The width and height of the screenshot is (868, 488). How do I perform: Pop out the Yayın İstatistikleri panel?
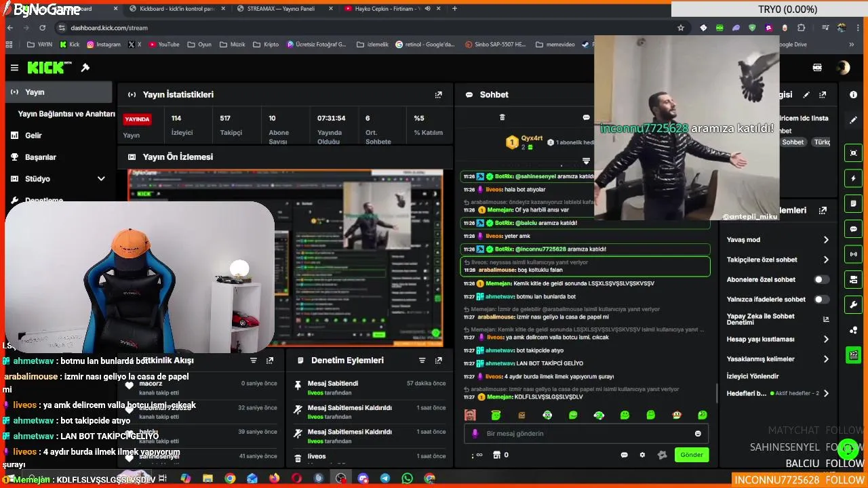click(438, 95)
